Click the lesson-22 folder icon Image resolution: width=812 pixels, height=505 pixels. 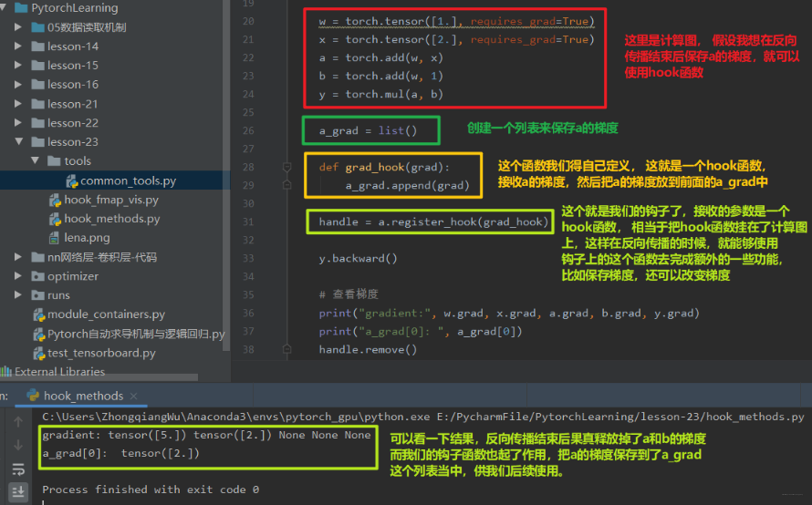37,123
